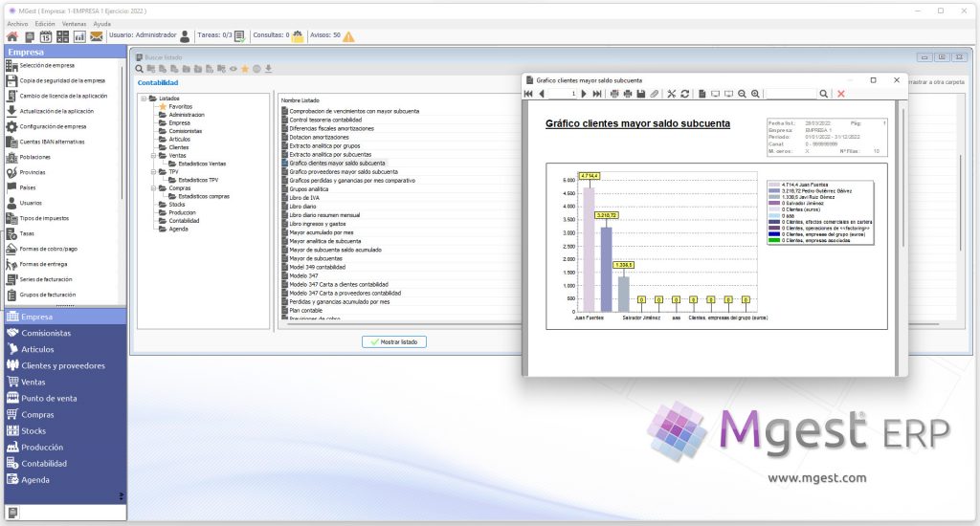Open the Edición menu
This screenshot has width=980, height=526.
(x=45, y=24)
